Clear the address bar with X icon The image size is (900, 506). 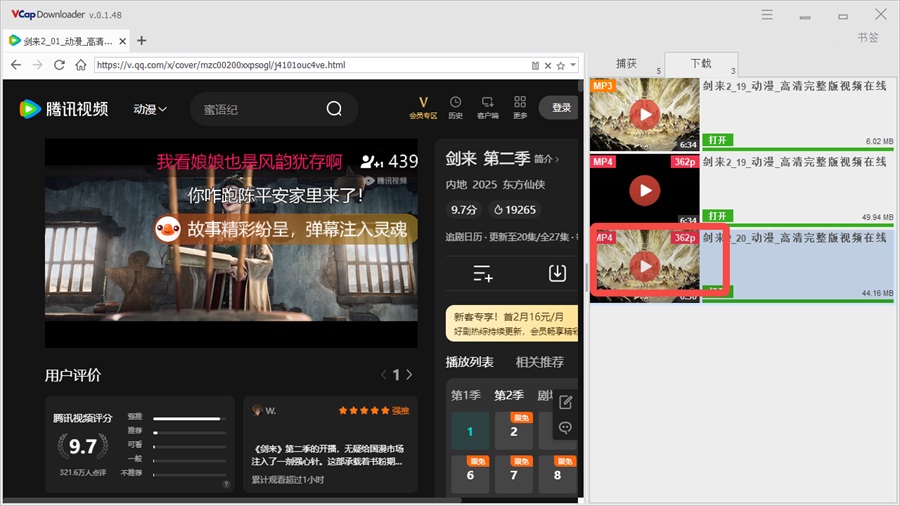click(548, 65)
